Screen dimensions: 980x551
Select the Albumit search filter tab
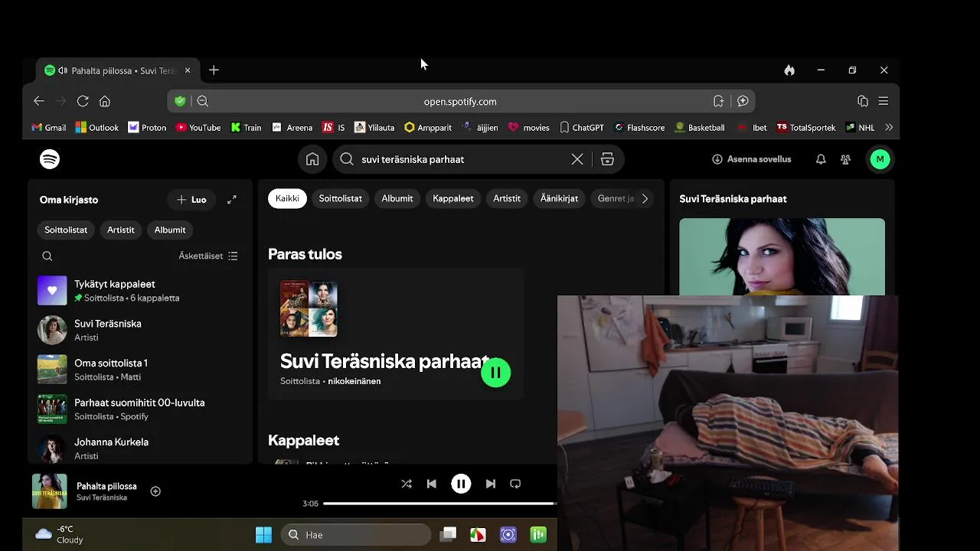click(397, 198)
